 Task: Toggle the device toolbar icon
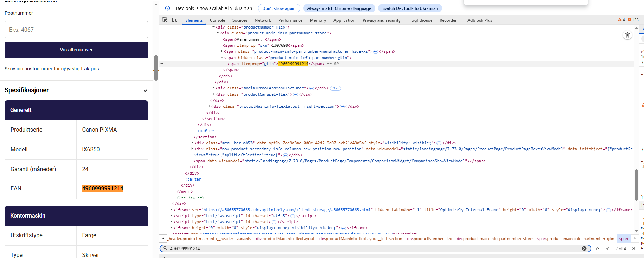coord(174,20)
